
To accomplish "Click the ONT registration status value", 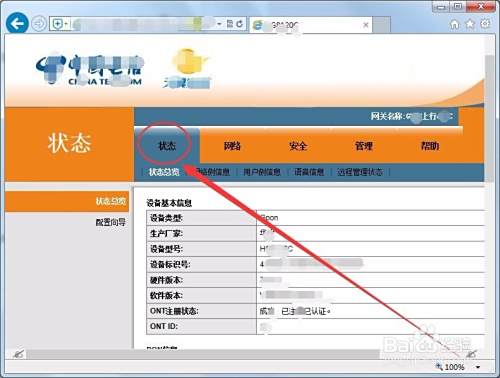I will [295, 311].
